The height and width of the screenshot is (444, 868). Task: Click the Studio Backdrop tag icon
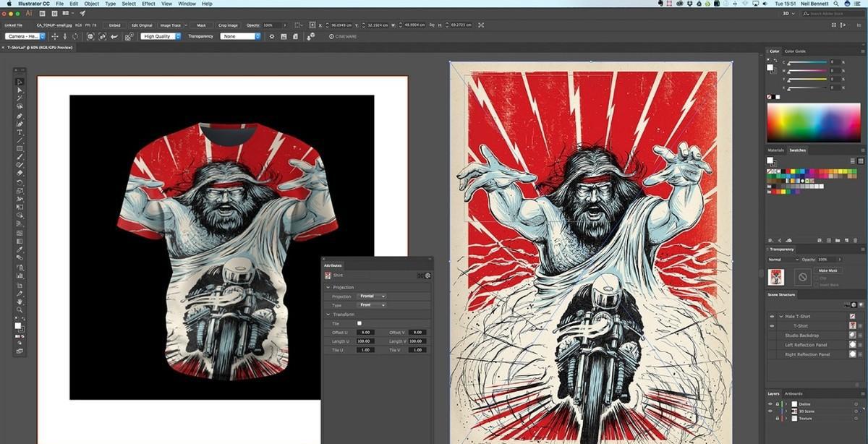click(852, 335)
